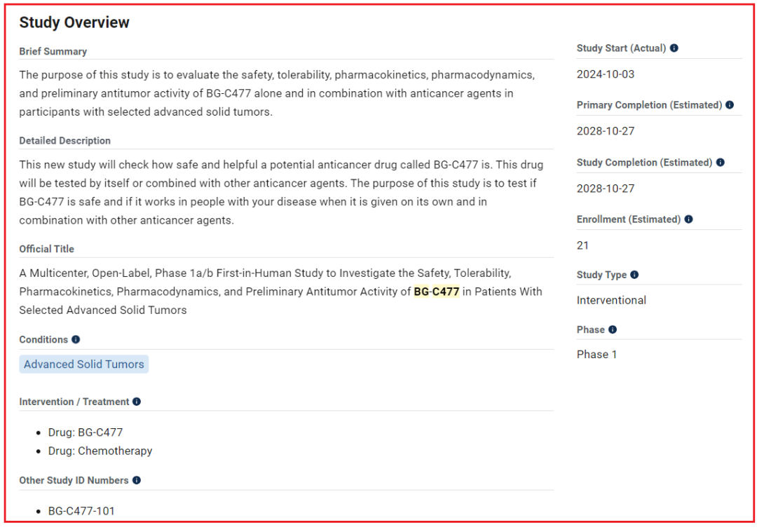Click the 2024-10-03 study start date

606,74
